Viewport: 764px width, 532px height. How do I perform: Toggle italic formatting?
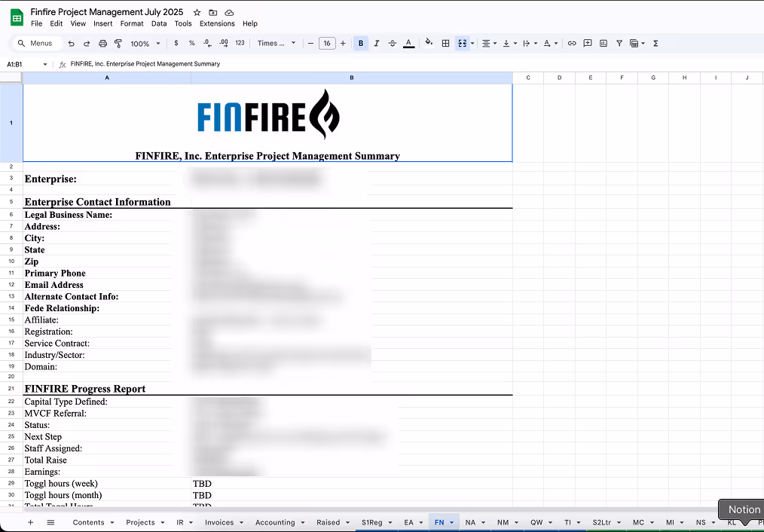coord(376,44)
